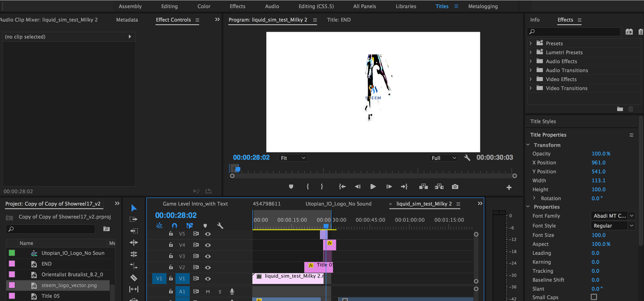
Task: Open the Font Family dropdown
Action: tap(613, 216)
